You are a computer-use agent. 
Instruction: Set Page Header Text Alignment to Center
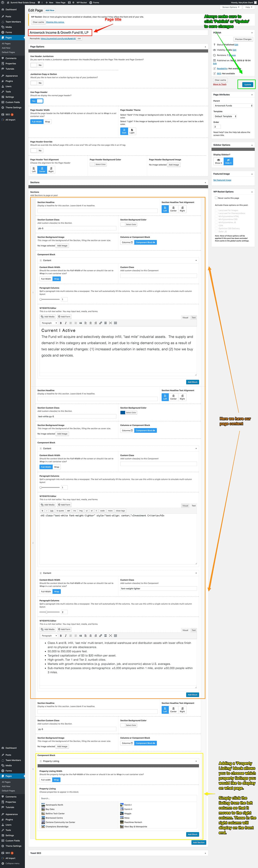point(42,170)
